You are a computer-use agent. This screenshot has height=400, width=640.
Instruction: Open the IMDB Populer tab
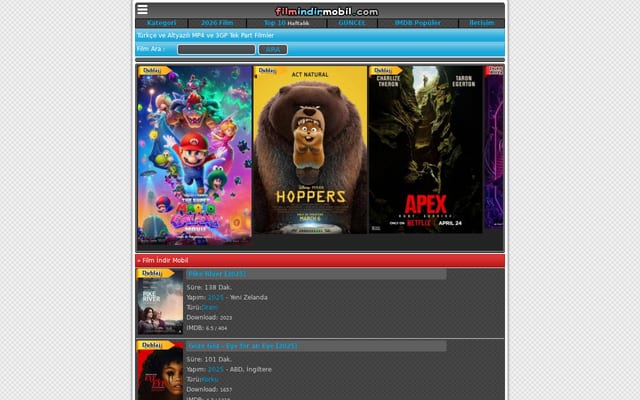click(x=418, y=23)
